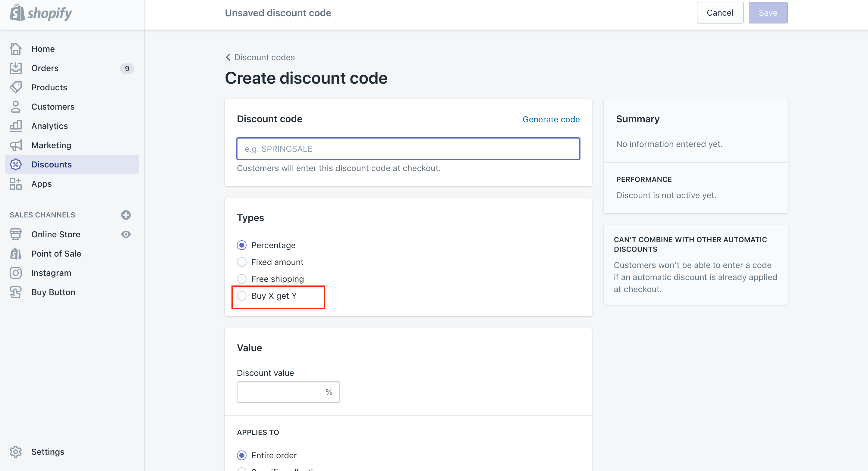
Task: Navigate to the Discounts menu item
Action: pos(52,164)
